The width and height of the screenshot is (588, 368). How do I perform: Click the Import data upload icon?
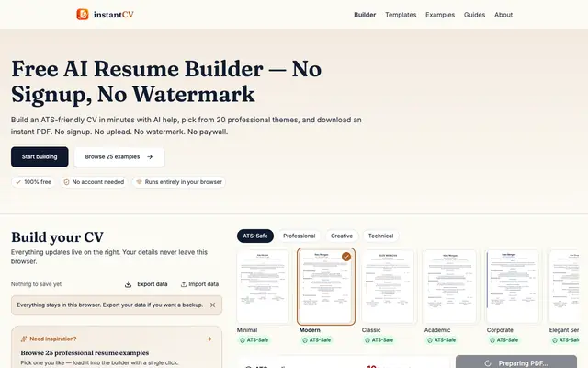tap(184, 284)
